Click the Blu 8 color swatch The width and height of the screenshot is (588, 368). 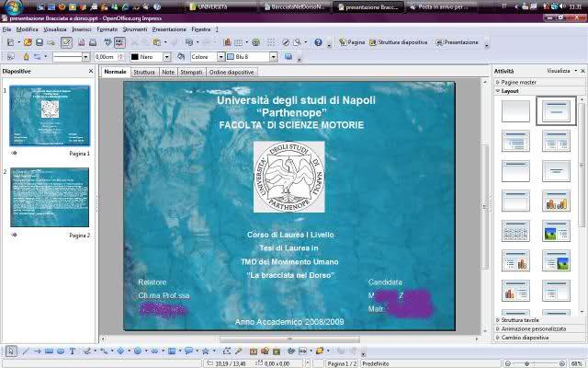(x=231, y=57)
